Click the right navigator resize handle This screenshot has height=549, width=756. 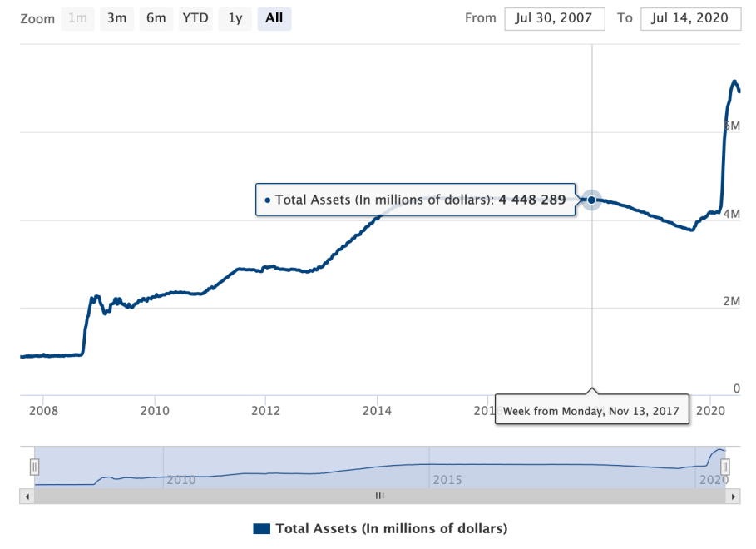tap(725, 467)
